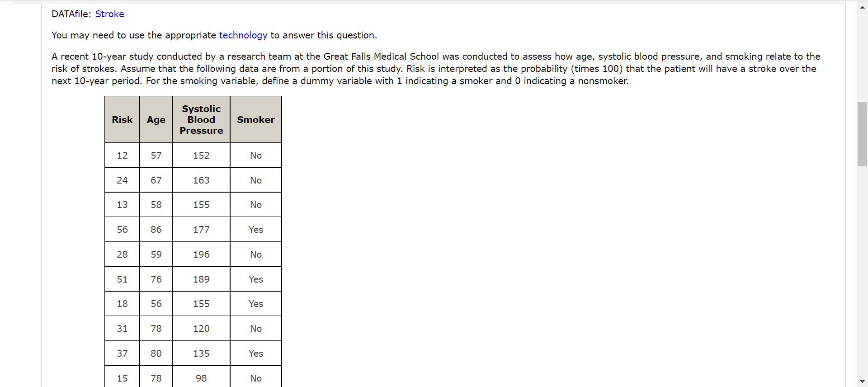This screenshot has width=868, height=387.
Task: Click the No entry in the first row
Action: click(x=255, y=155)
